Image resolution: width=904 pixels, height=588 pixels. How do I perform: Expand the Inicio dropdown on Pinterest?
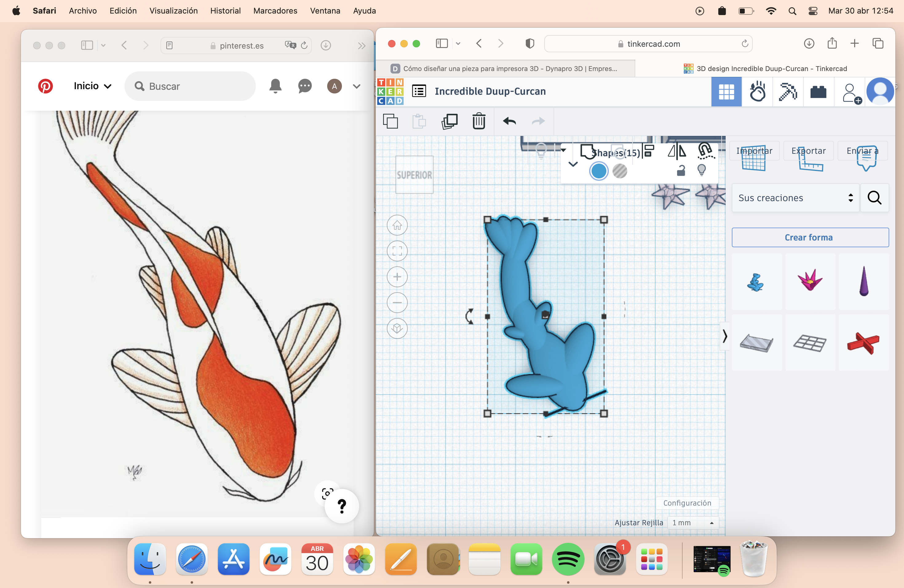[x=93, y=86]
